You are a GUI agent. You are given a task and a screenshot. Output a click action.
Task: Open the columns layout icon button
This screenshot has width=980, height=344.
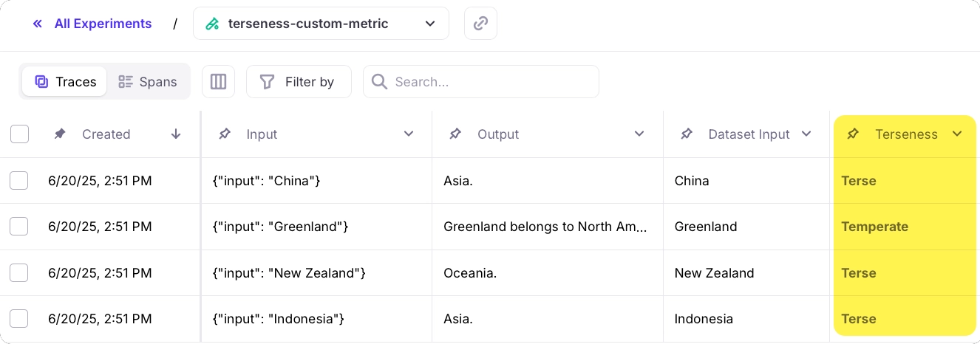[218, 82]
